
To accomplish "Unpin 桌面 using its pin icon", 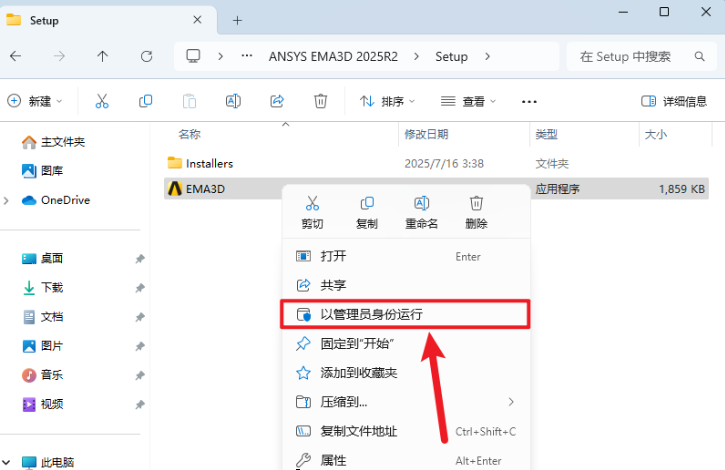I will click(x=140, y=259).
